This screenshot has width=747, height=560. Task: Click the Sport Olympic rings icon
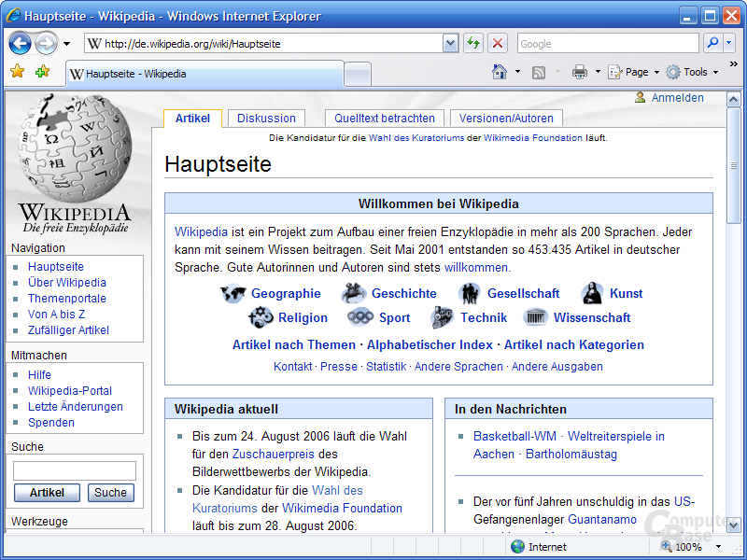click(360, 317)
